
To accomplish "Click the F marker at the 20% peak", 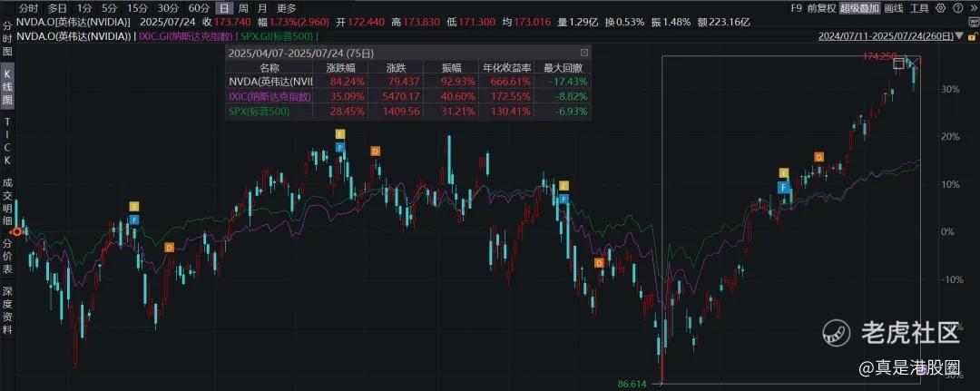I will (x=340, y=147).
